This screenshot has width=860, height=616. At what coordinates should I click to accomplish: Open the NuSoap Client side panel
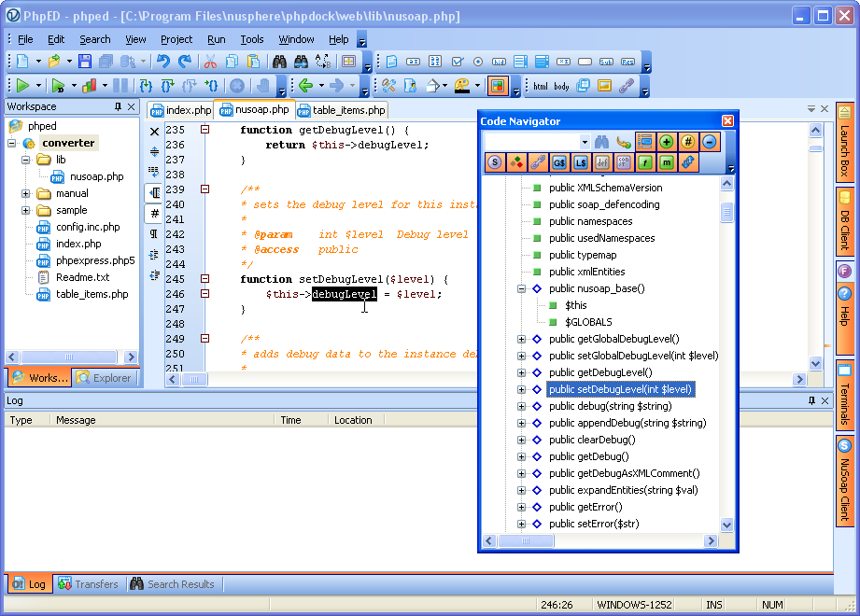point(845,480)
